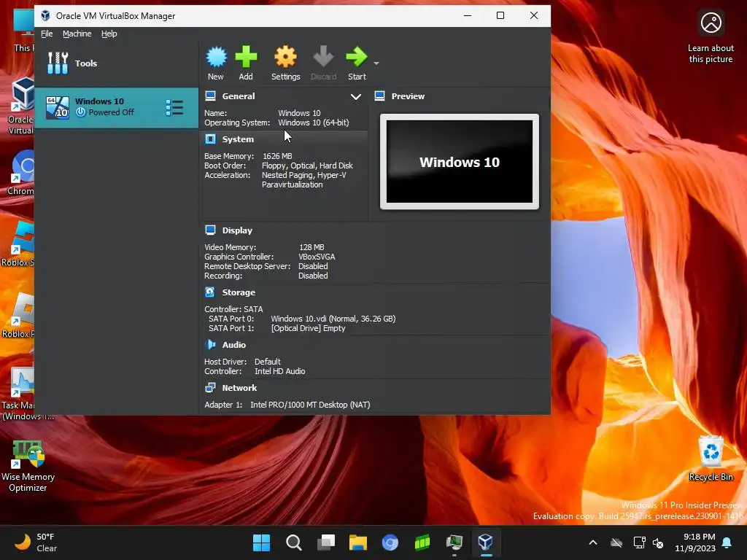Open the Windows Start menu button
Image resolution: width=747 pixels, height=560 pixels.
[x=261, y=542]
